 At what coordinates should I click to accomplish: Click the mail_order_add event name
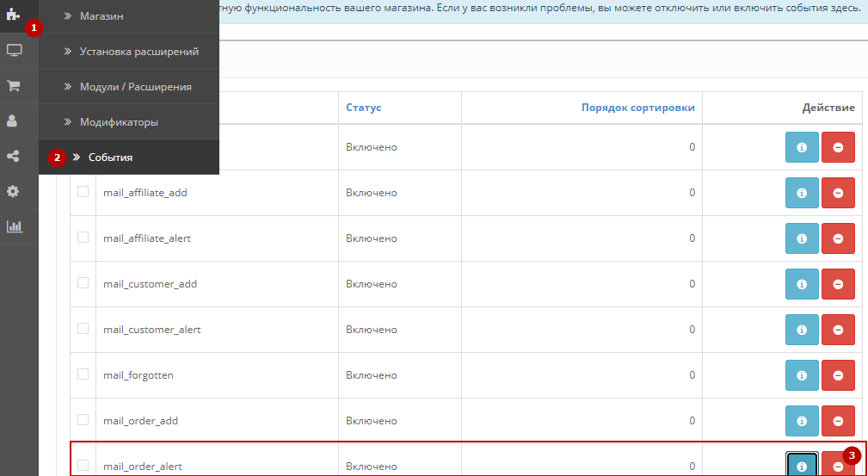140,421
